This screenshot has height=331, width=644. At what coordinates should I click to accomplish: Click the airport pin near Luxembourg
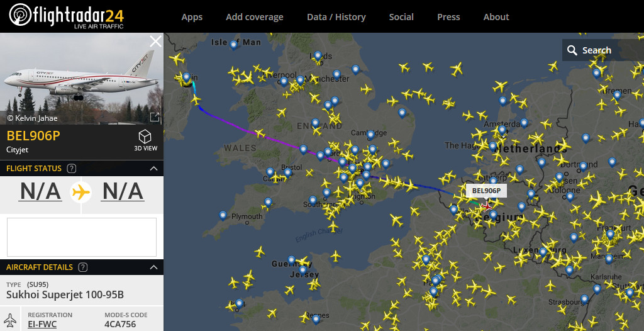point(543,251)
